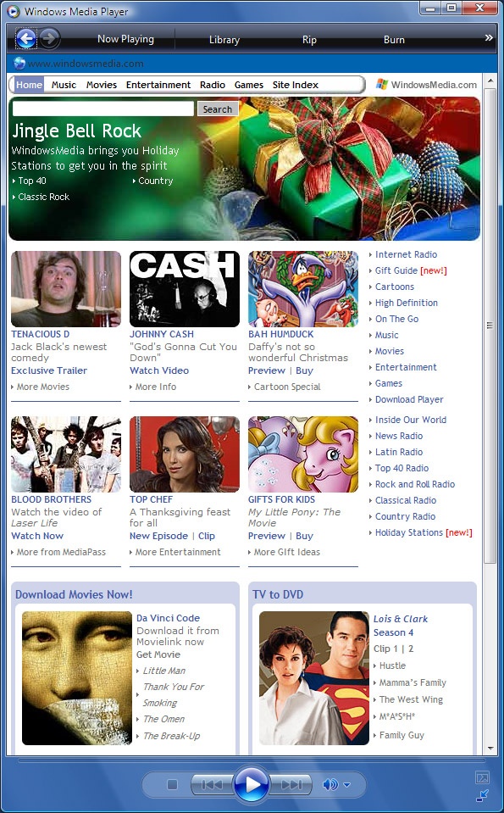The image size is (504, 813).
Task: Open the Now Playing tab
Action: tap(126, 39)
